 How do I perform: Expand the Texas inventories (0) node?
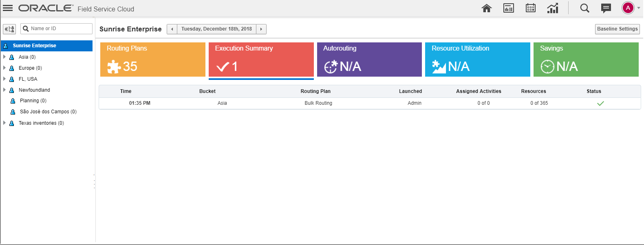pyautogui.click(x=4, y=123)
